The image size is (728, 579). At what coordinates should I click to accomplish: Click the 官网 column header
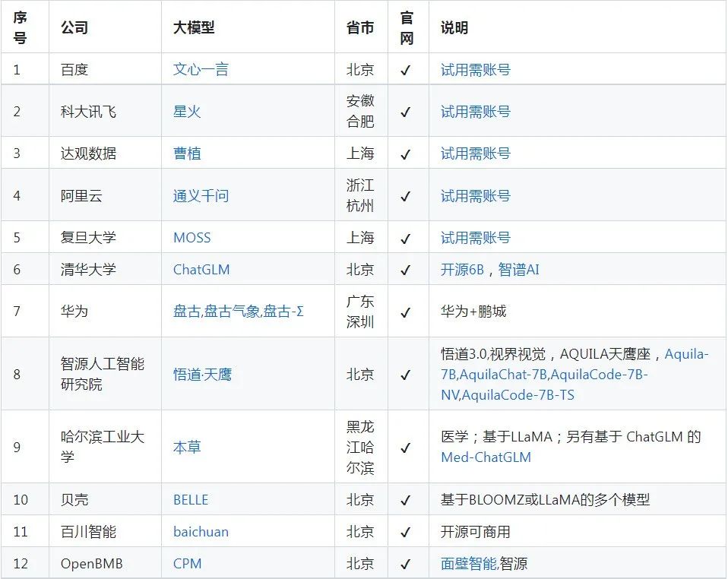(407, 27)
